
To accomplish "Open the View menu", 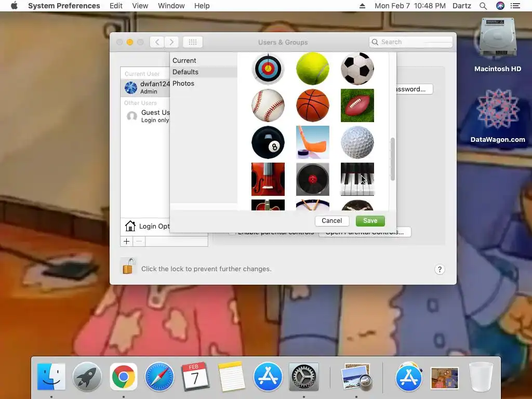I will coord(140,6).
